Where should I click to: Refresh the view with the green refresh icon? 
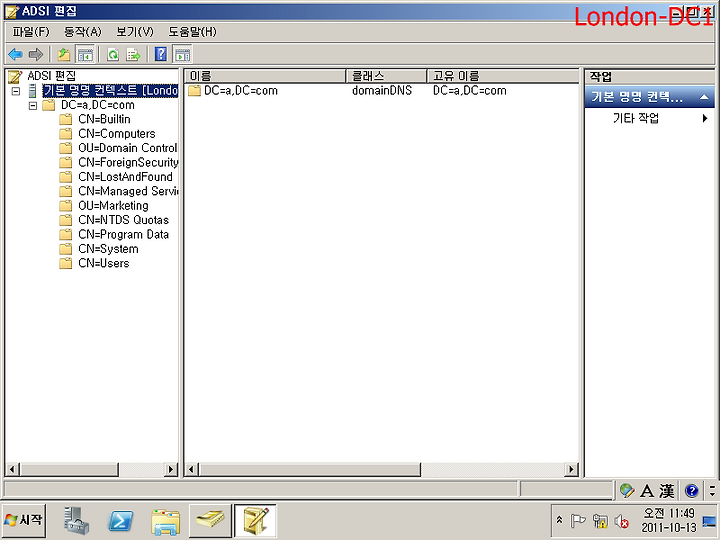point(113,55)
